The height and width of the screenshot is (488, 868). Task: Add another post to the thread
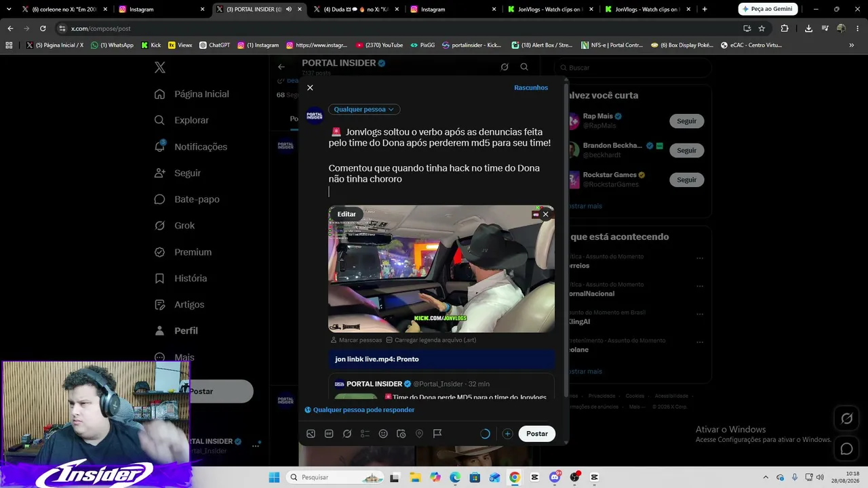click(x=507, y=434)
